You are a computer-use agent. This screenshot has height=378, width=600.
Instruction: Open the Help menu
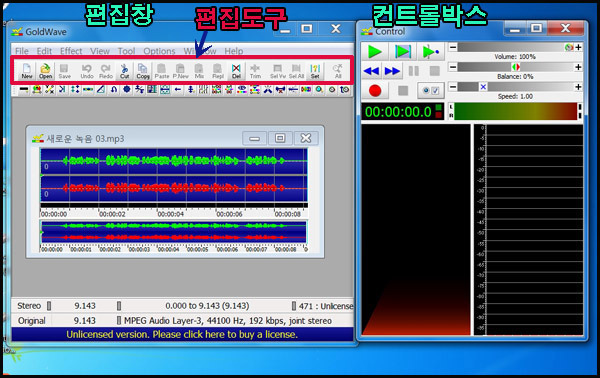coord(233,51)
